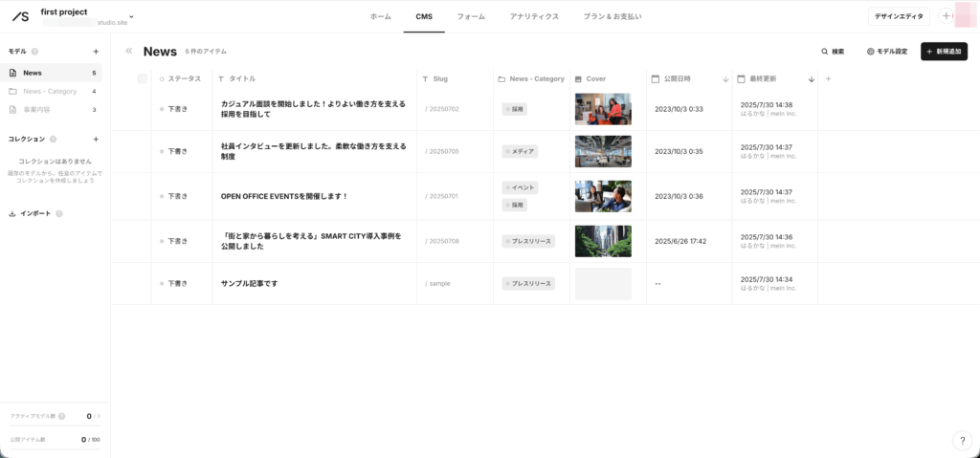The height and width of the screenshot is (458, 980).
Task: Click the plus icon beside モデル heading
Action: 95,52
